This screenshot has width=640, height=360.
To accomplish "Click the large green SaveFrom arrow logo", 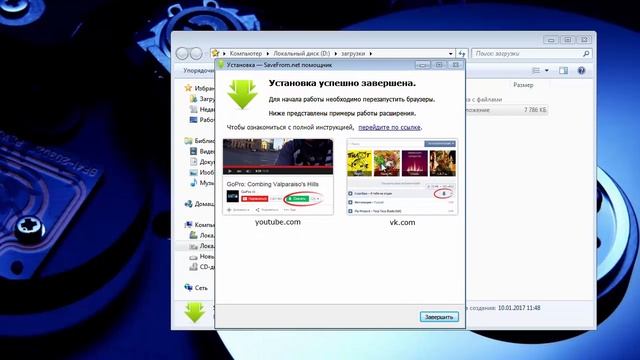I will 242,94.
